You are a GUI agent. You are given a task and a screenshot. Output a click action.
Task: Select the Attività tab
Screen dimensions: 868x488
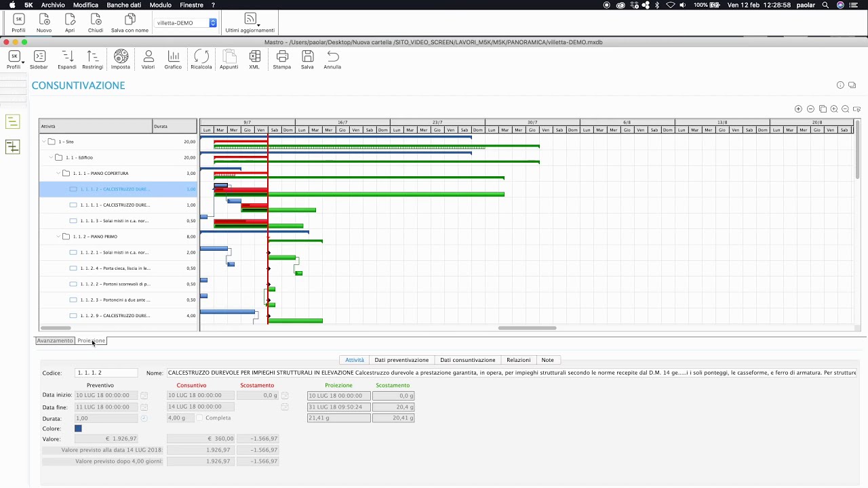[x=355, y=360]
